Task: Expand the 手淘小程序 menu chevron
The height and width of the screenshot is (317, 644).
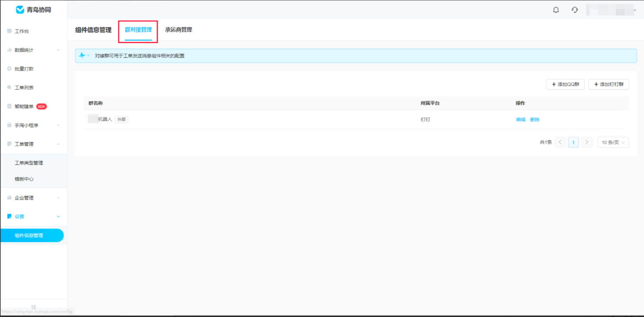Action: pyautogui.click(x=58, y=125)
